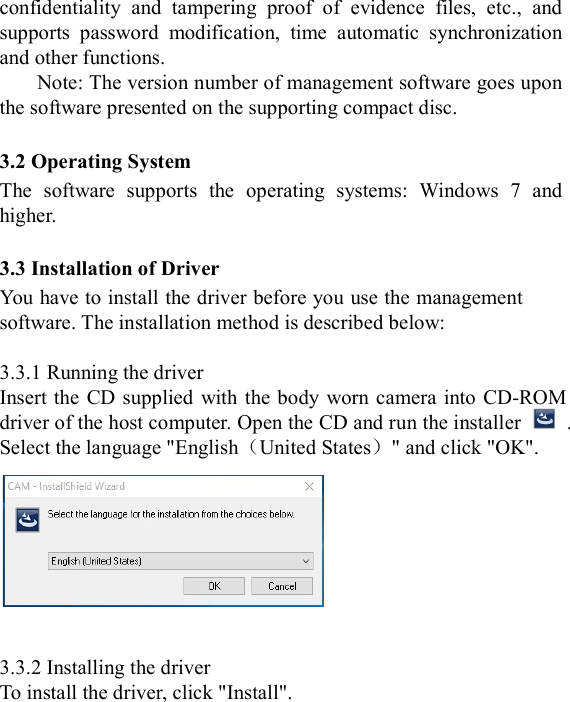Click the 'To install the driver, click "Install"' line
This screenshot has width=570, height=702.
(x=146, y=692)
